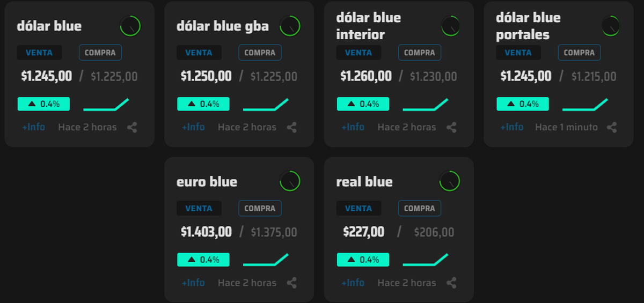Expand +Info on the euro blue card
The width and height of the screenshot is (644, 303).
[x=193, y=283]
